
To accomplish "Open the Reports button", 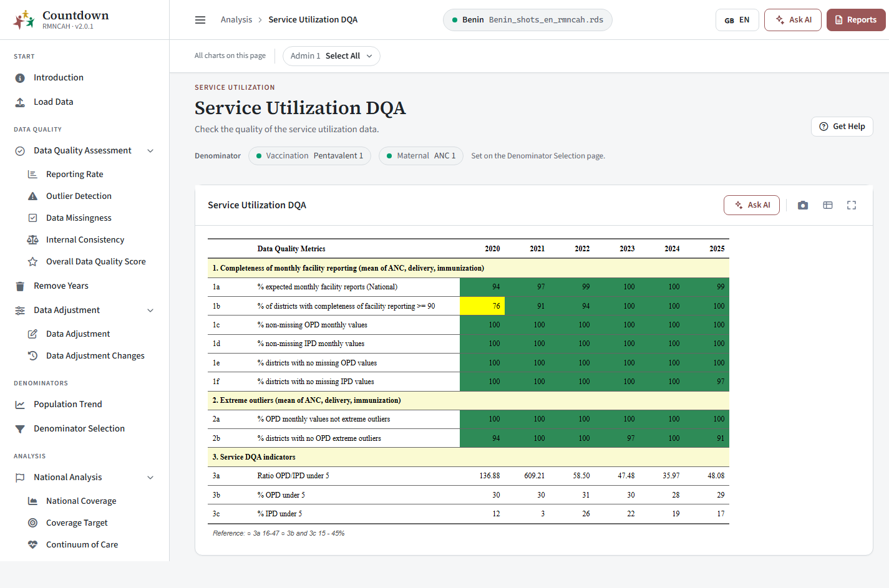I will point(856,20).
